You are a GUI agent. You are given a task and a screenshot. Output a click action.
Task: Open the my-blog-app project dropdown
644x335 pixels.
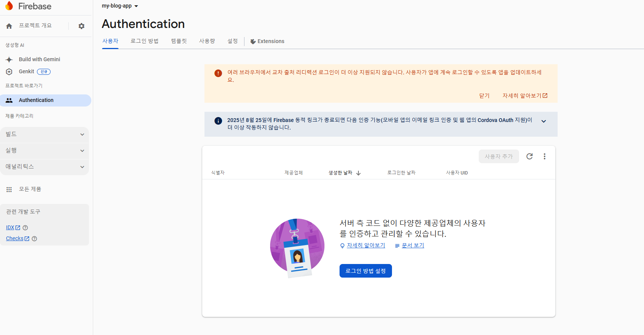(x=120, y=6)
